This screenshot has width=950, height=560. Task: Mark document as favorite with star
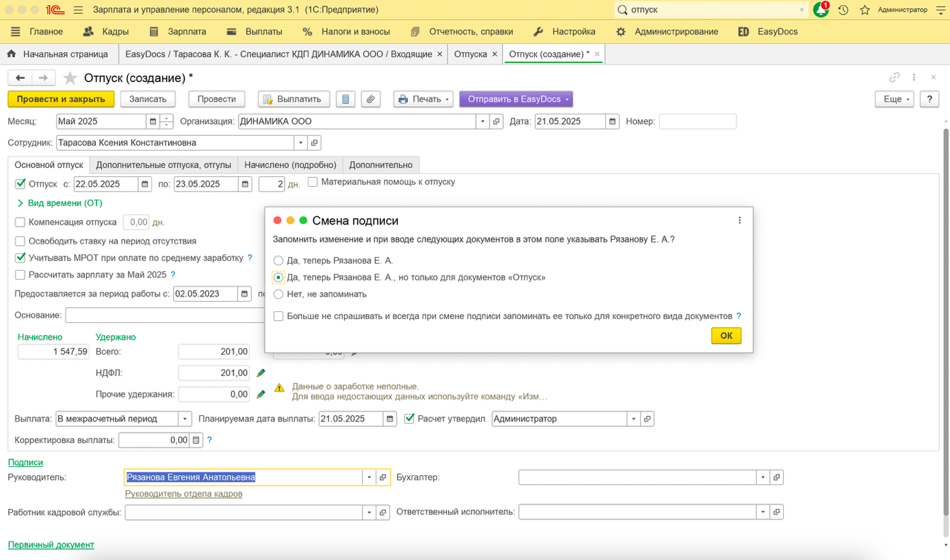(70, 78)
